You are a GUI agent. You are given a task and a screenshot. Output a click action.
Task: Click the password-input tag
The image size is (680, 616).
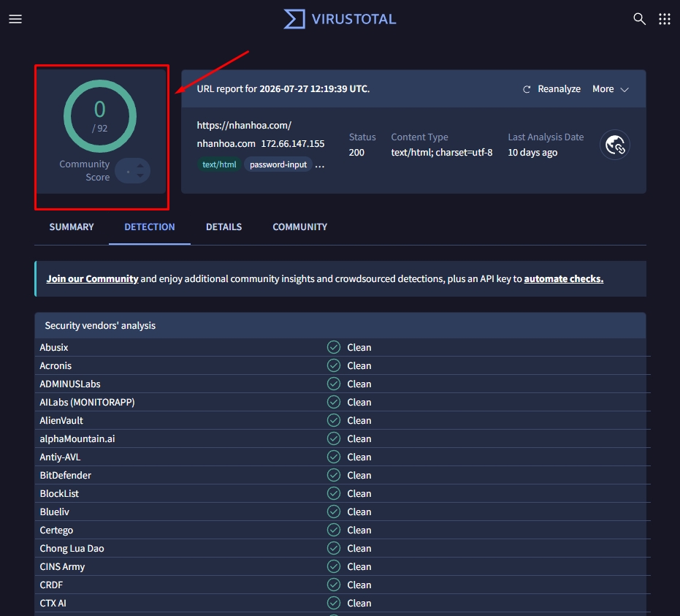pos(278,164)
